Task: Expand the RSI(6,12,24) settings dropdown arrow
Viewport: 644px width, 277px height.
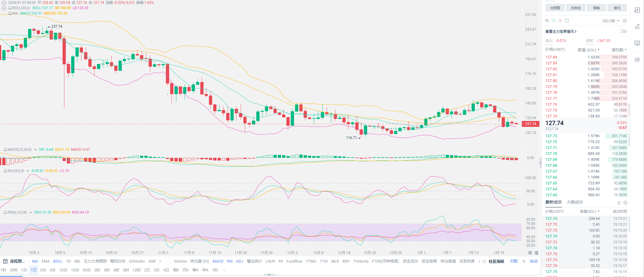Action: tap(30, 213)
